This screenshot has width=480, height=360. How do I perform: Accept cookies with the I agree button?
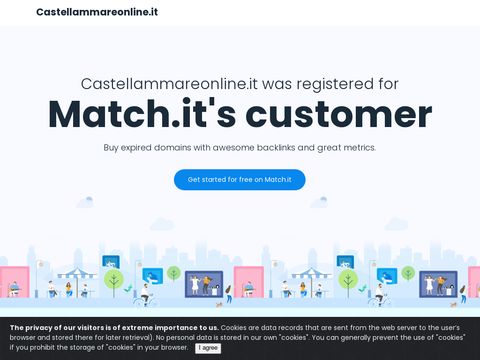click(x=208, y=348)
